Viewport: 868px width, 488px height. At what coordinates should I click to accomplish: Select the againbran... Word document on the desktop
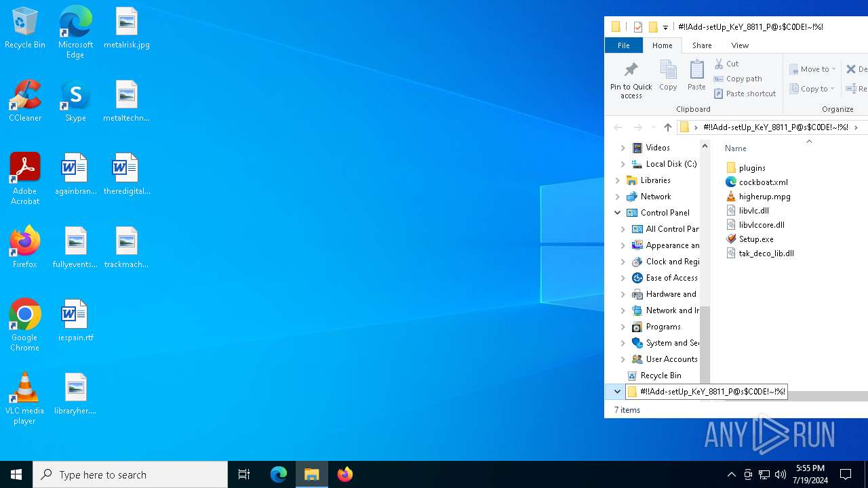tap(75, 175)
